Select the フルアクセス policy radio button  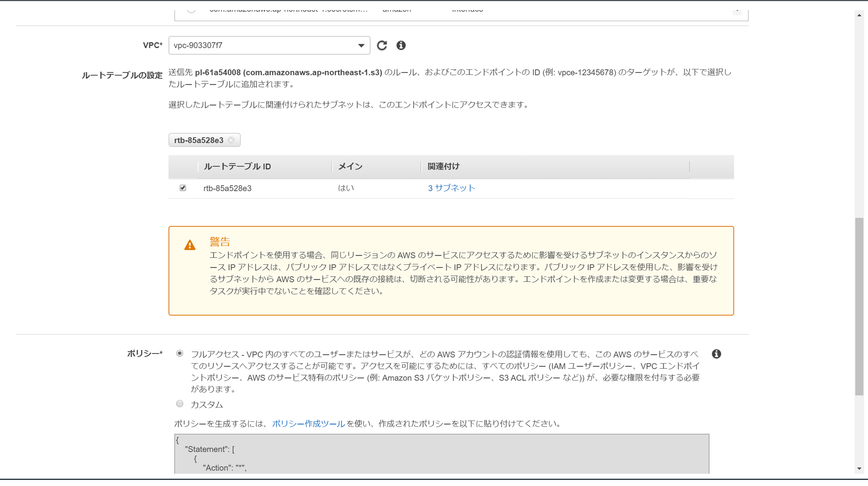pos(179,353)
